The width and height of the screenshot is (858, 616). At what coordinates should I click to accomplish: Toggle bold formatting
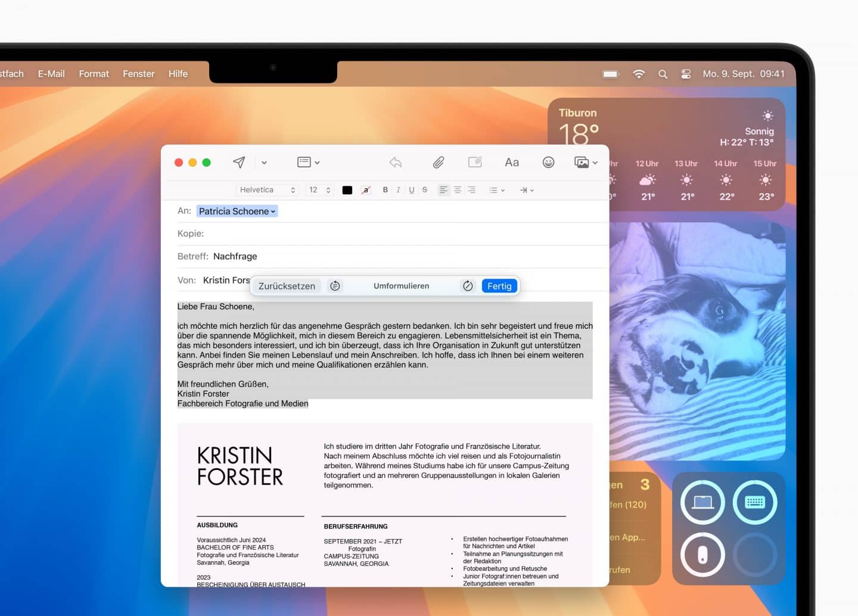click(x=385, y=189)
